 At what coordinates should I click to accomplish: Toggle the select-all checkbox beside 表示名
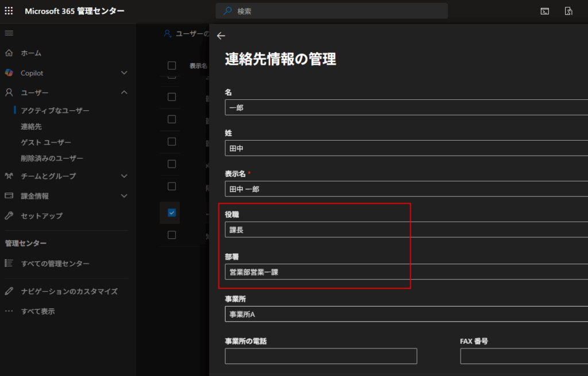172,65
